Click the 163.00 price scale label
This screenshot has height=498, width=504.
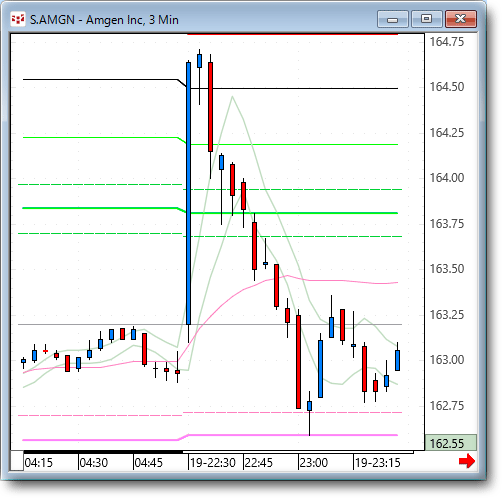pos(447,360)
